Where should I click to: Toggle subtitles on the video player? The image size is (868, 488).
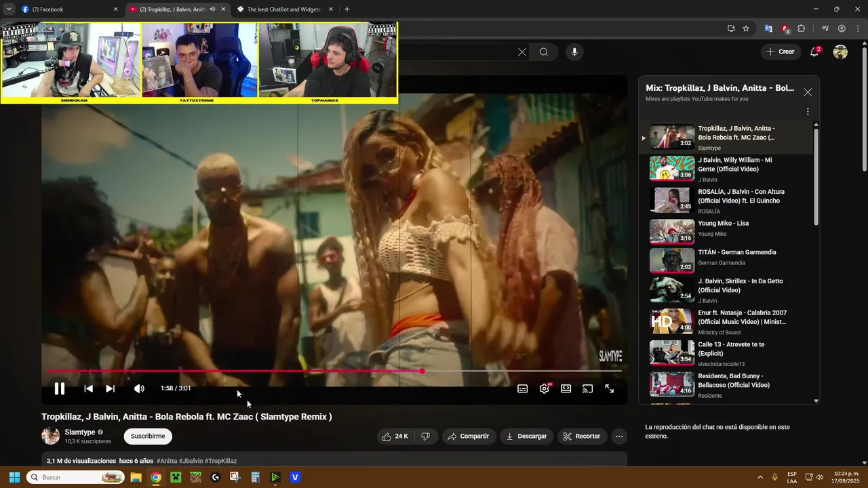click(523, 388)
